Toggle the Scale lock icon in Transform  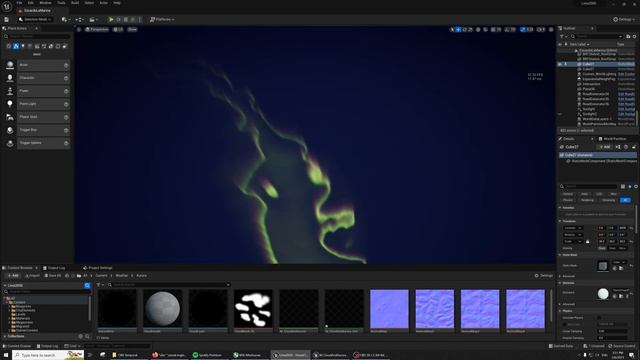pos(587,242)
